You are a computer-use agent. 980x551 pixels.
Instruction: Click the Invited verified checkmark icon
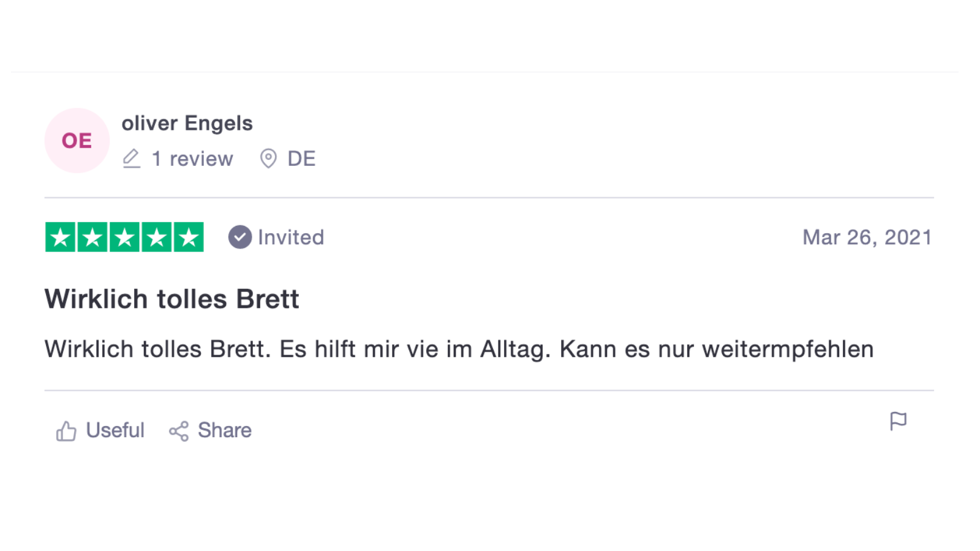[240, 237]
